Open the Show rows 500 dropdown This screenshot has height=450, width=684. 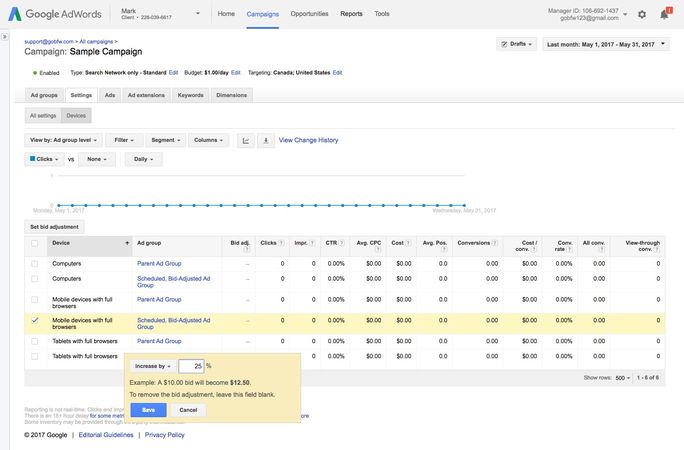pyautogui.click(x=622, y=378)
